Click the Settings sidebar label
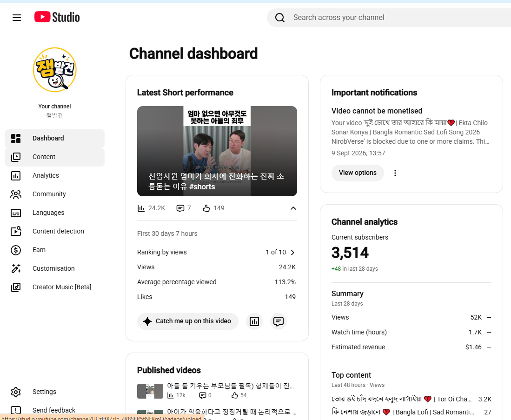Screen dimensions: 511x420 [x=44, y=392]
